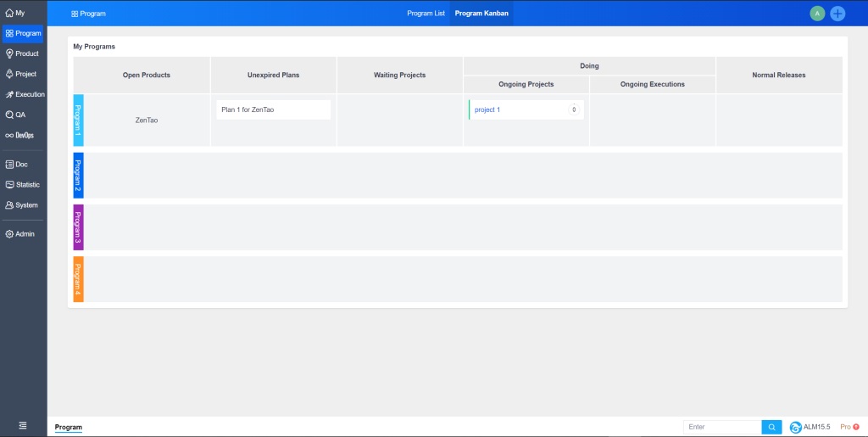Image resolution: width=868 pixels, height=437 pixels.
Task: Open the green user avatar menu
Action: 817,14
